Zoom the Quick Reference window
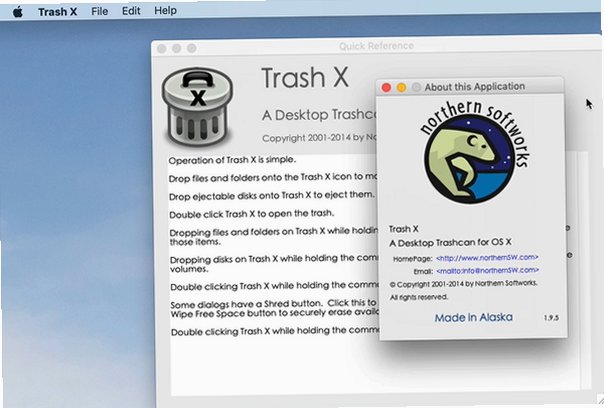This screenshot has height=408, width=604. tap(191, 48)
